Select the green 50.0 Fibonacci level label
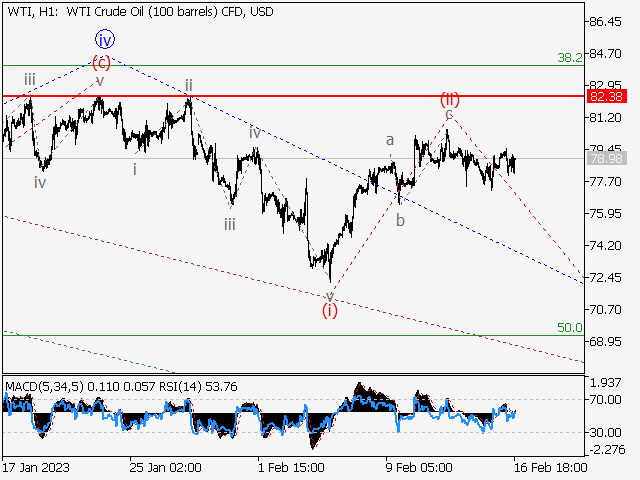 click(570, 328)
